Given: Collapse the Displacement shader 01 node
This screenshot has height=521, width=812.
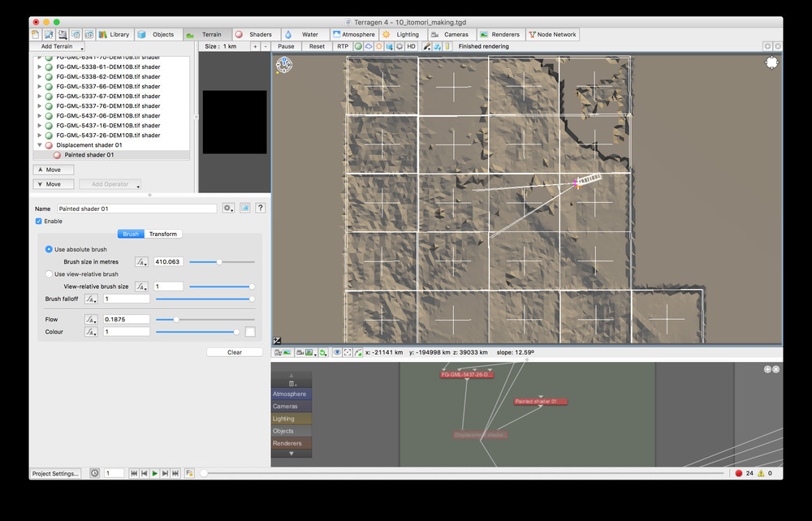Looking at the screenshot, I should (x=39, y=145).
